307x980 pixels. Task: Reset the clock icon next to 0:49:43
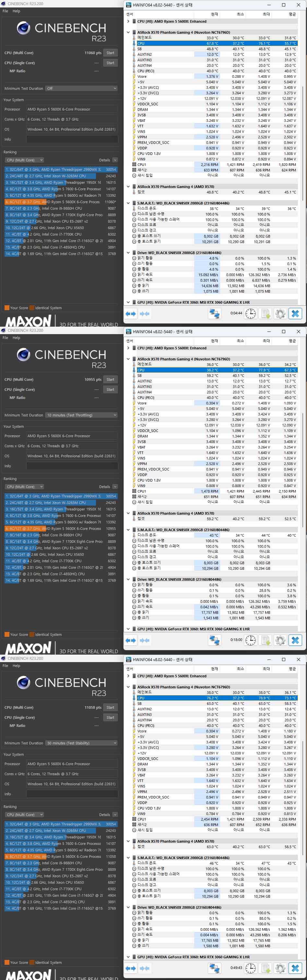pyautogui.click(x=250, y=968)
